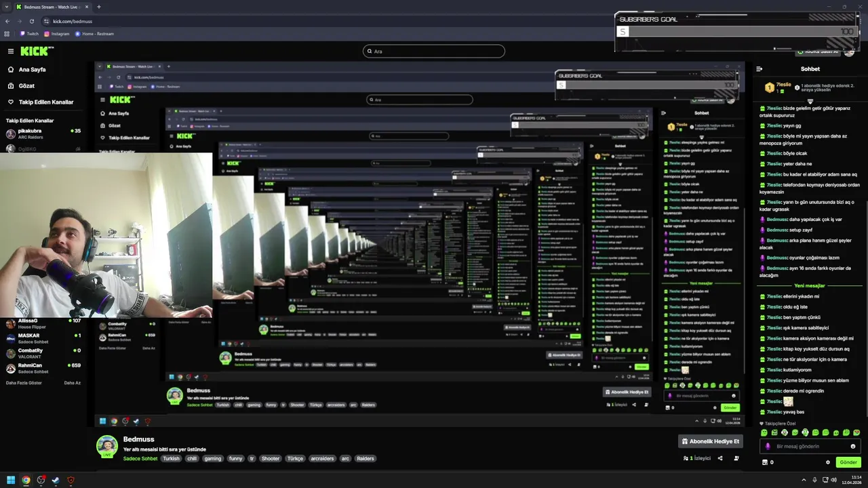Viewport: 868px width, 488px height.
Task: Click the share icon beside viewer count
Action: click(720, 458)
